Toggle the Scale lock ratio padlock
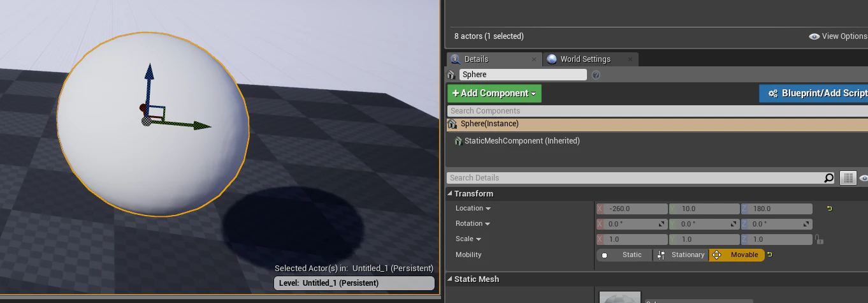 click(x=819, y=239)
